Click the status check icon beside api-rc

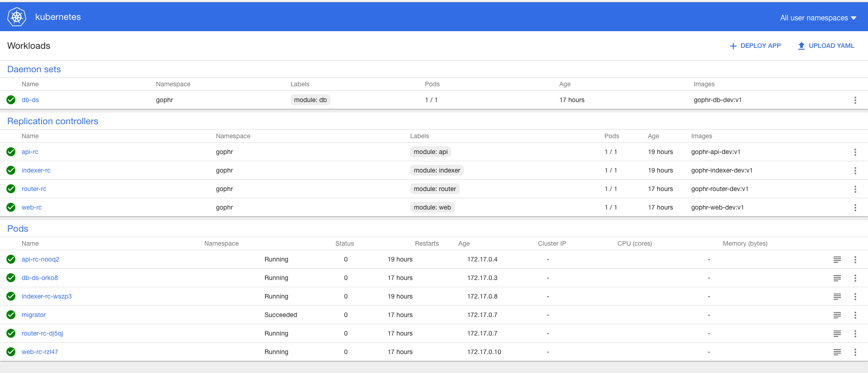tap(11, 152)
